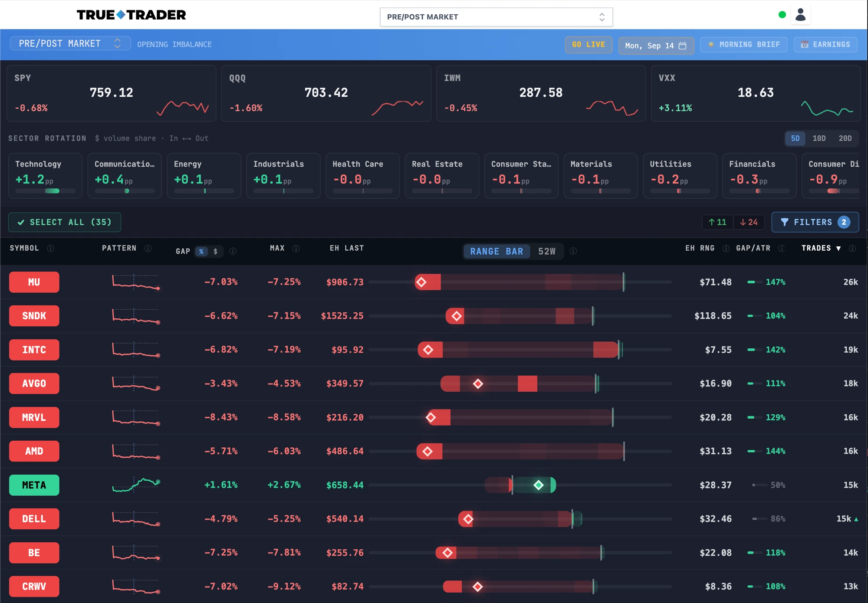
Task: Sort by TRADES column arrow
Action: coord(838,249)
